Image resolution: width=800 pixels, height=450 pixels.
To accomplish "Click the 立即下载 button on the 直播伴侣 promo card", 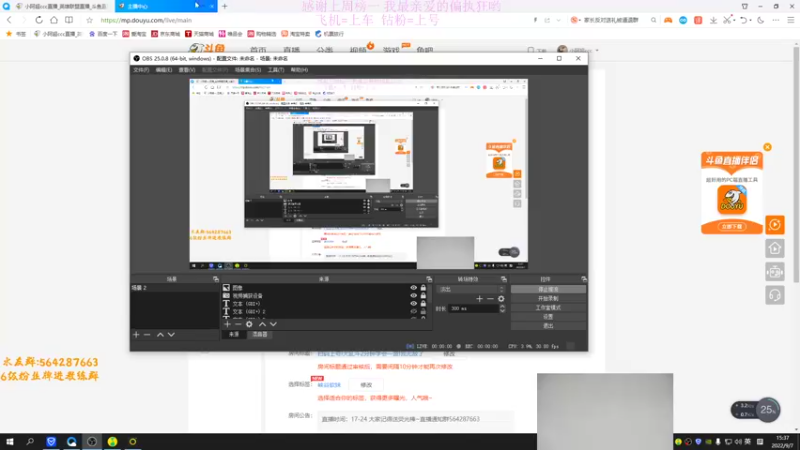I will (732, 227).
